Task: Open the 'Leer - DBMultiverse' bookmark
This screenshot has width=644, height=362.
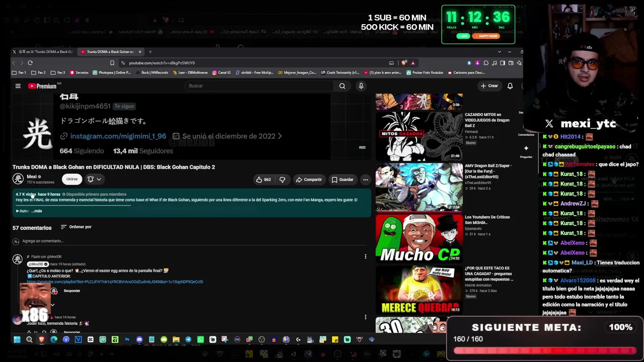Action: click(190, 72)
